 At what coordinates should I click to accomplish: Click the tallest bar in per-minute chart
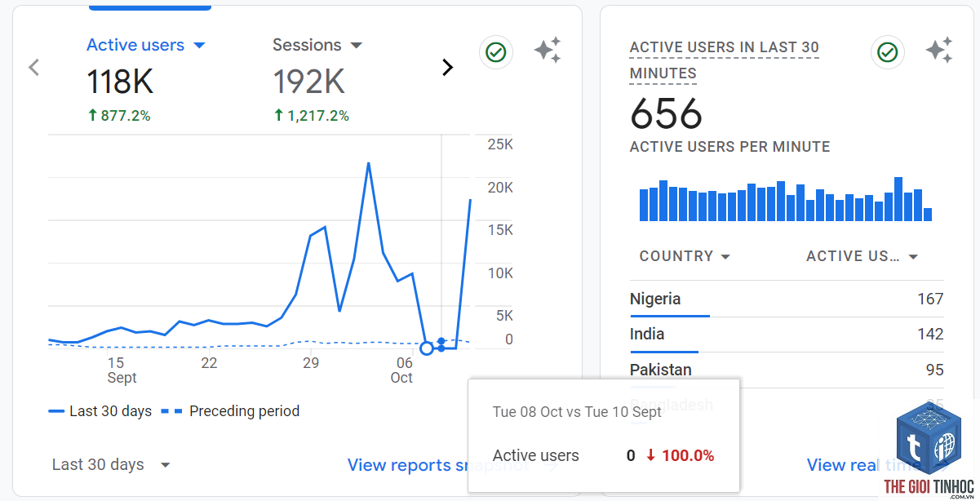pyautogui.click(x=898, y=199)
